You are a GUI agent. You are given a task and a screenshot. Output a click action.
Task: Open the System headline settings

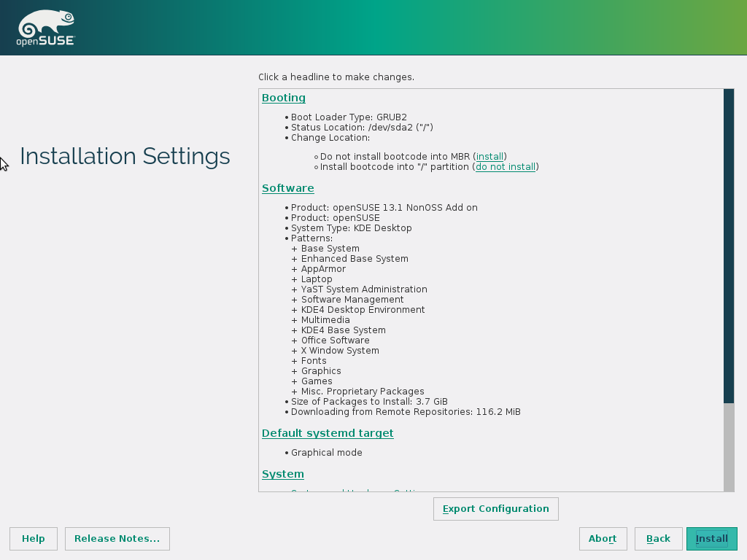(283, 474)
